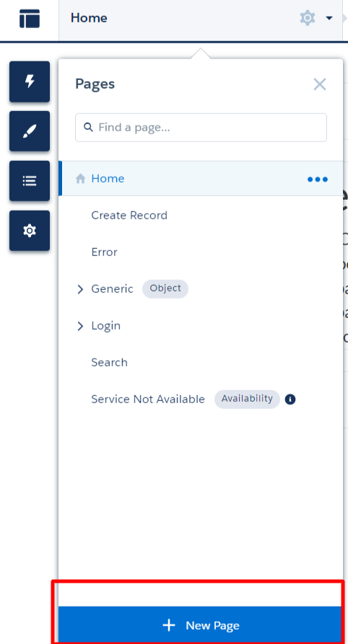Click the Object badge next to Generic
This screenshot has width=348, height=644.
(165, 288)
